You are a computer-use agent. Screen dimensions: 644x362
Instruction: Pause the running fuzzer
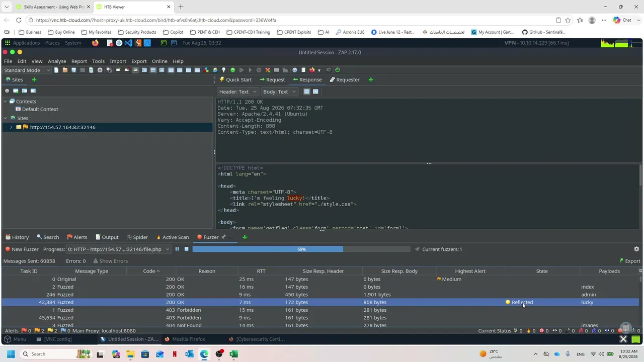tap(177, 249)
